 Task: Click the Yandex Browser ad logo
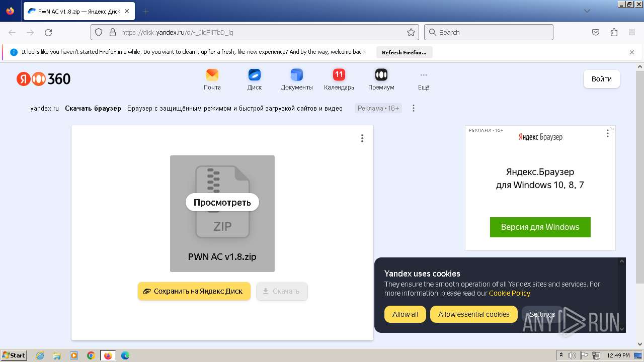pos(540,137)
